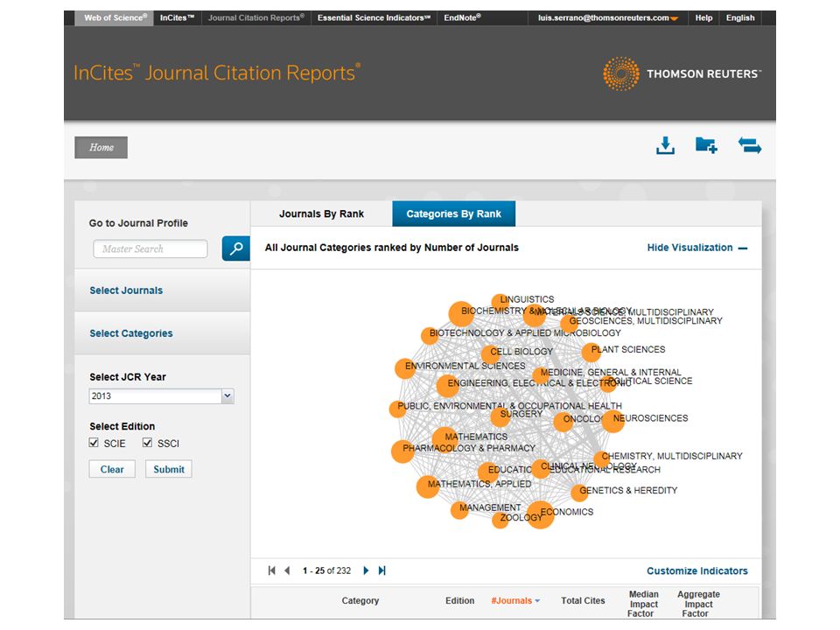Toggle the SCIE edition checkbox

click(x=94, y=443)
